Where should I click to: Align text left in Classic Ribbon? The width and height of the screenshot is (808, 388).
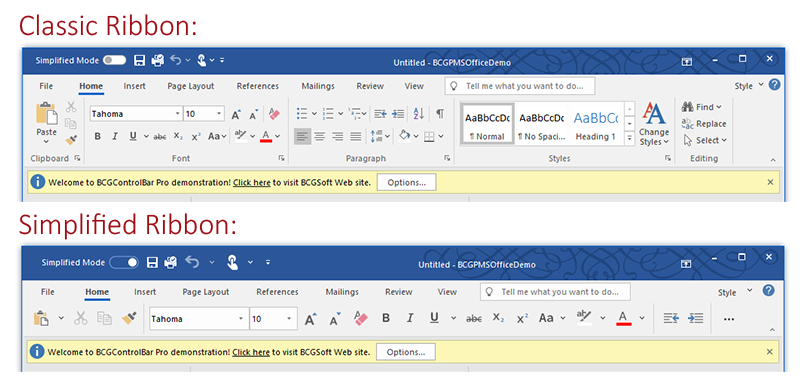302,137
